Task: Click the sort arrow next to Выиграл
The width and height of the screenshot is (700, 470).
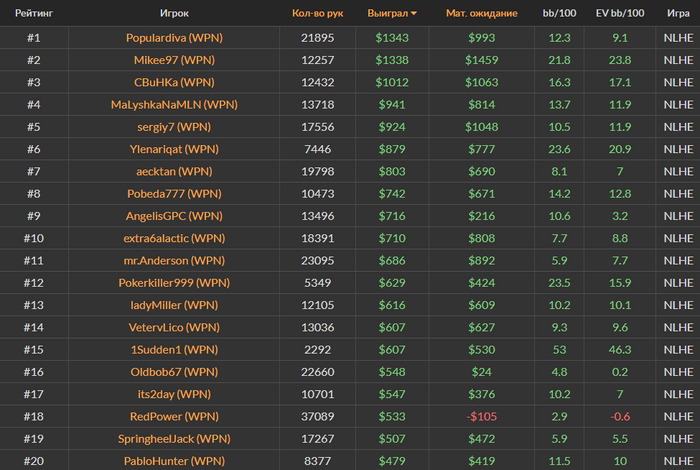Action: pyautogui.click(x=414, y=13)
